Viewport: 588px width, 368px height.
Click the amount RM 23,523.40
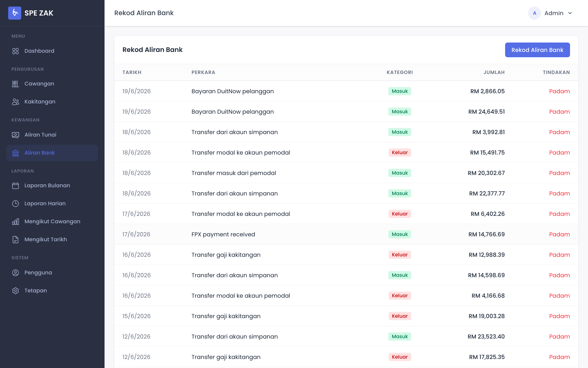(x=486, y=337)
